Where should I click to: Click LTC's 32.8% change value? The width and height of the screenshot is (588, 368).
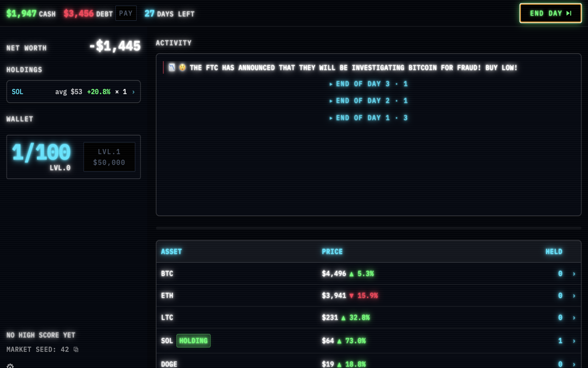click(x=359, y=317)
